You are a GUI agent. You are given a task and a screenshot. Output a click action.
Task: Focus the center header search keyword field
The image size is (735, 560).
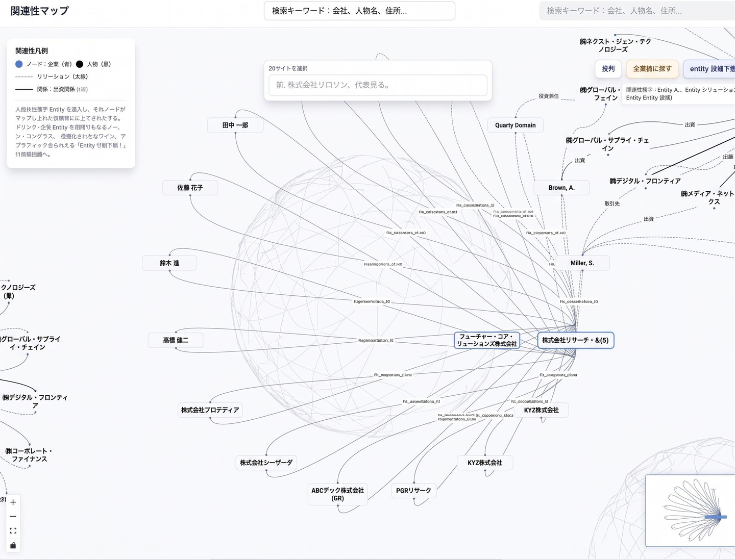359,11
